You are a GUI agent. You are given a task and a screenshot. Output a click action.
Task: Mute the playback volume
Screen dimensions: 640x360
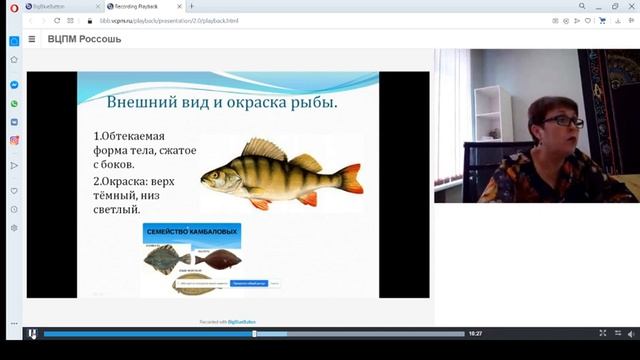pyautogui.click(x=631, y=334)
